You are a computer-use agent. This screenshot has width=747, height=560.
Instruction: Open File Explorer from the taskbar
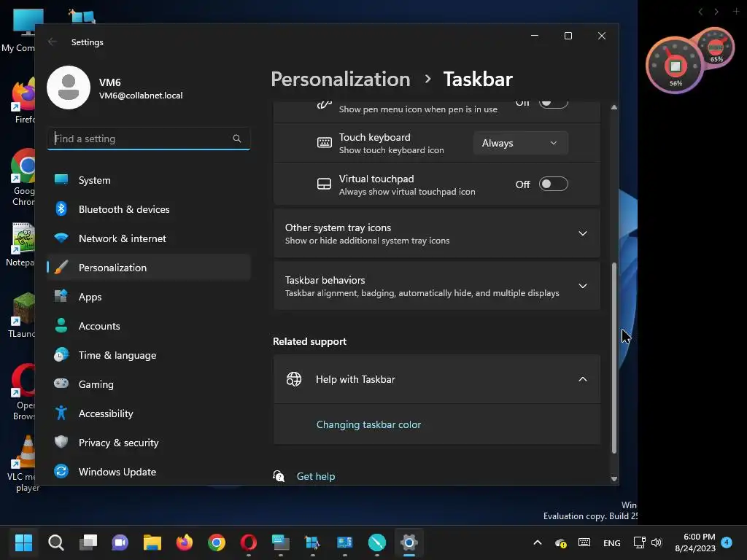152,542
